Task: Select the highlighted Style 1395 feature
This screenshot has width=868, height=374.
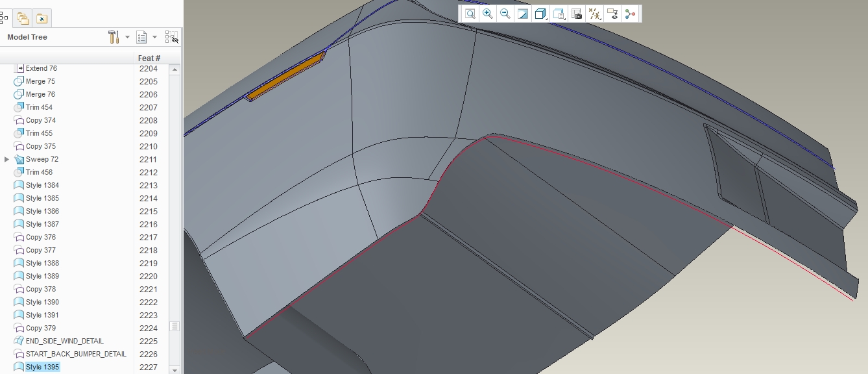Action: 42,367
